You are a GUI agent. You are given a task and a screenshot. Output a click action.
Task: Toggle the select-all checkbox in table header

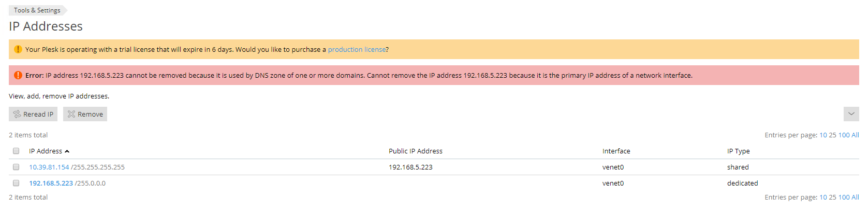point(16,151)
